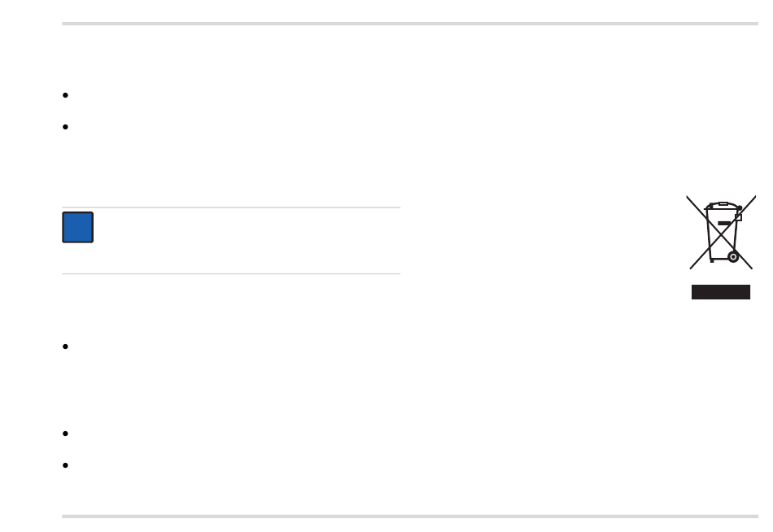Click the small square on the bin's side

(738, 217)
